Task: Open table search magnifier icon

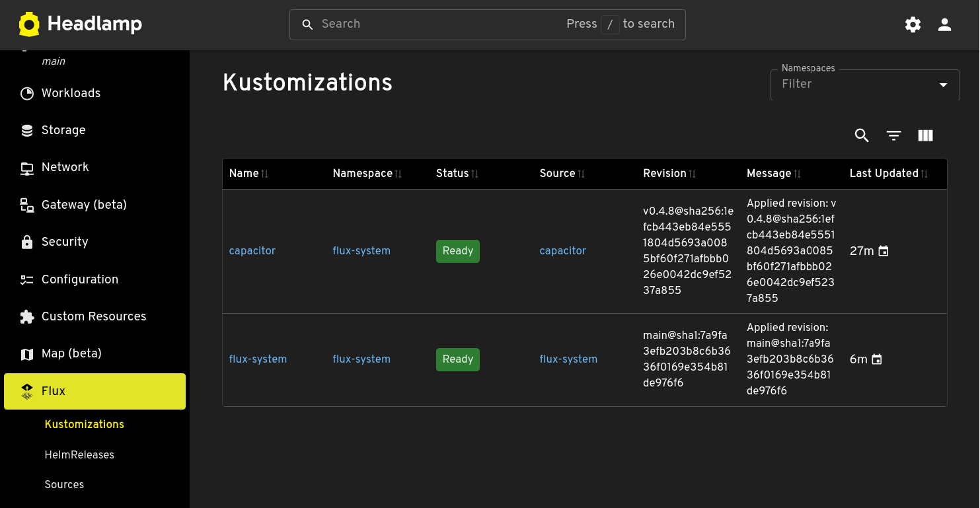Action: [861, 135]
